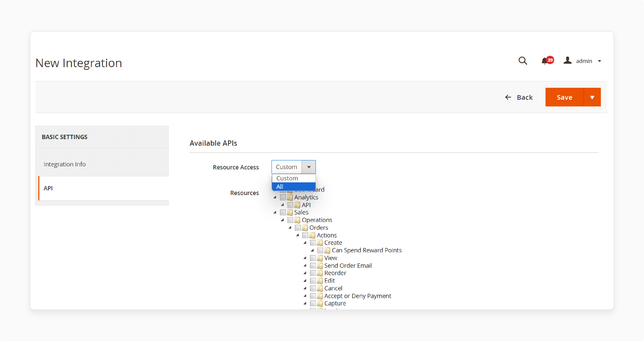This screenshot has width=644, height=341.
Task: Check the Operations resource checkbox
Action: [290, 220]
